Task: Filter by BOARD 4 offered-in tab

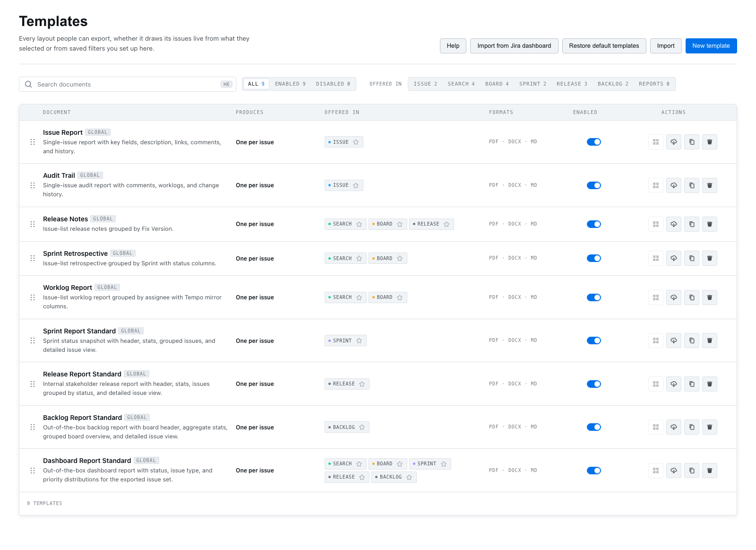Action: point(497,84)
